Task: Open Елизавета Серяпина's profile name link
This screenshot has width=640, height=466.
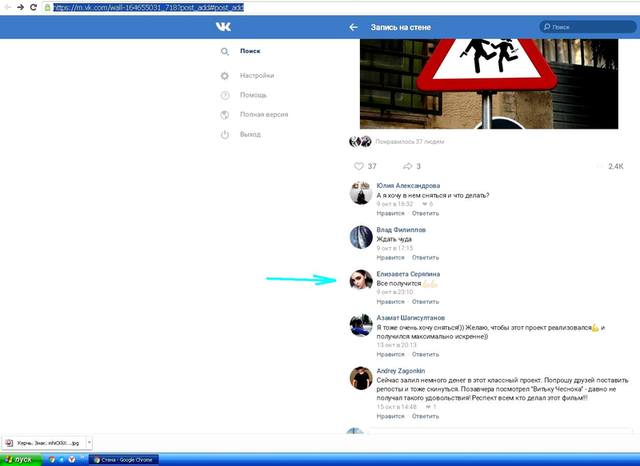Action: (x=408, y=274)
